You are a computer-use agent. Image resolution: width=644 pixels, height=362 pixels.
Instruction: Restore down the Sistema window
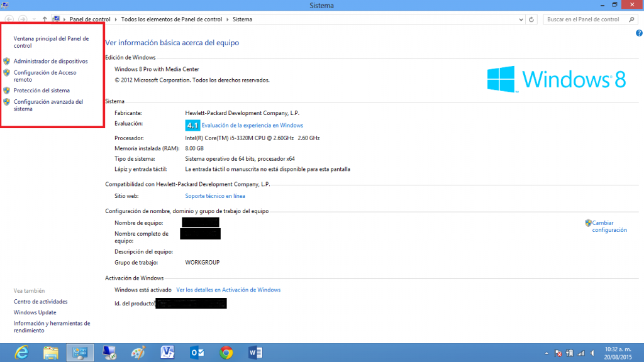pyautogui.click(x=615, y=5)
